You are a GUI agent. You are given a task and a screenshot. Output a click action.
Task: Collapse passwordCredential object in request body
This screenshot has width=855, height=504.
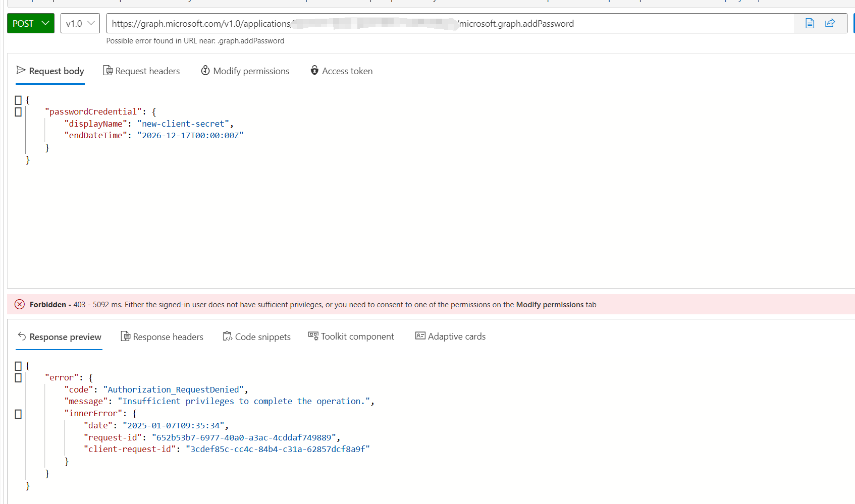point(18,112)
